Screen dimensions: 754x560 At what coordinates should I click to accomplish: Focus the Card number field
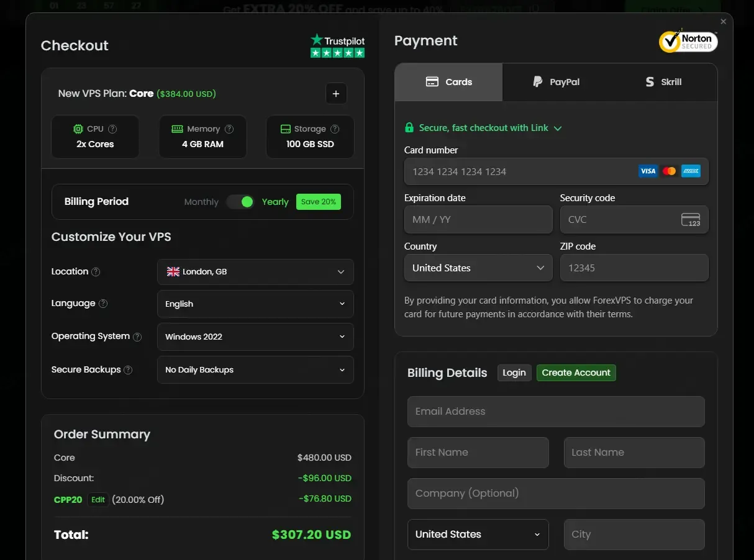[556, 171]
